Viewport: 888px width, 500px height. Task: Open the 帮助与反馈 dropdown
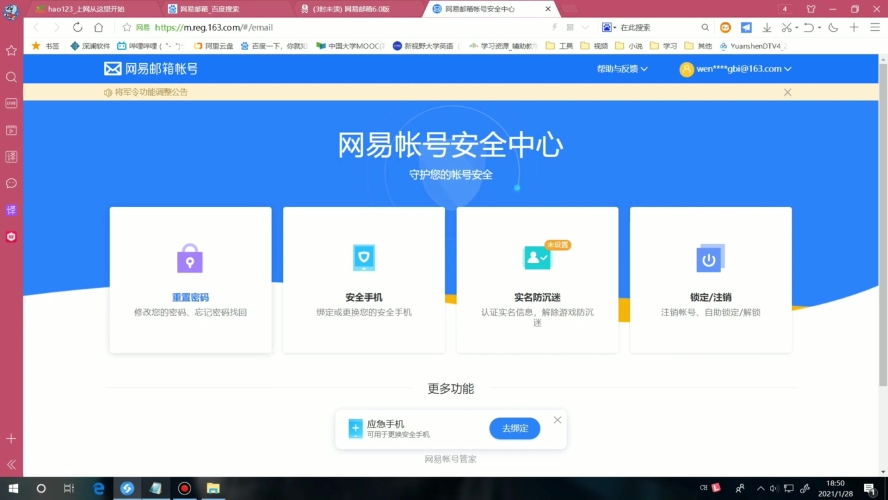622,69
